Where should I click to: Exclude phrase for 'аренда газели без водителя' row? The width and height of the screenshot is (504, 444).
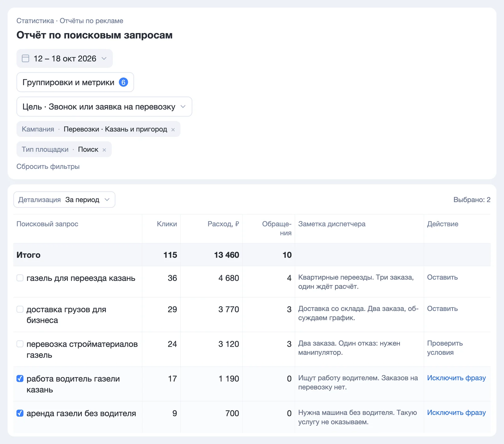(456, 413)
